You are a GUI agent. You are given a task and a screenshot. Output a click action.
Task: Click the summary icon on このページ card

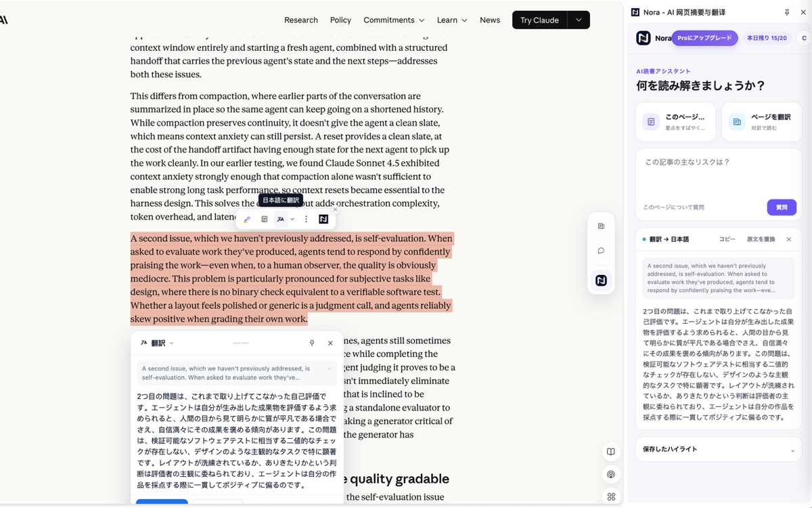click(x=651, y=122)
